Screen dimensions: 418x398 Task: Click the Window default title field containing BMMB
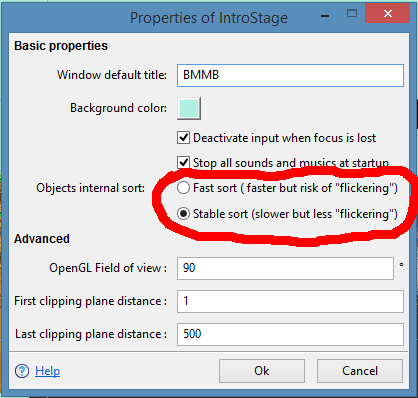290,75
